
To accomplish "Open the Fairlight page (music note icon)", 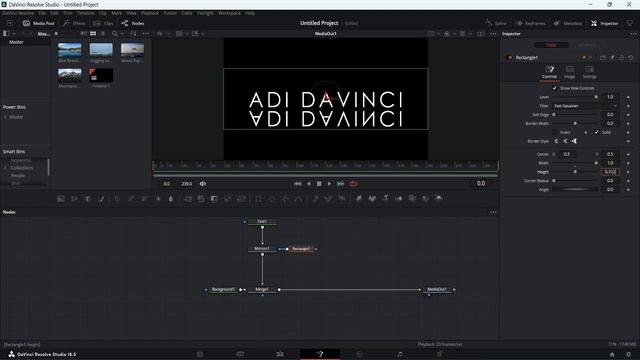I will (400, 354).
